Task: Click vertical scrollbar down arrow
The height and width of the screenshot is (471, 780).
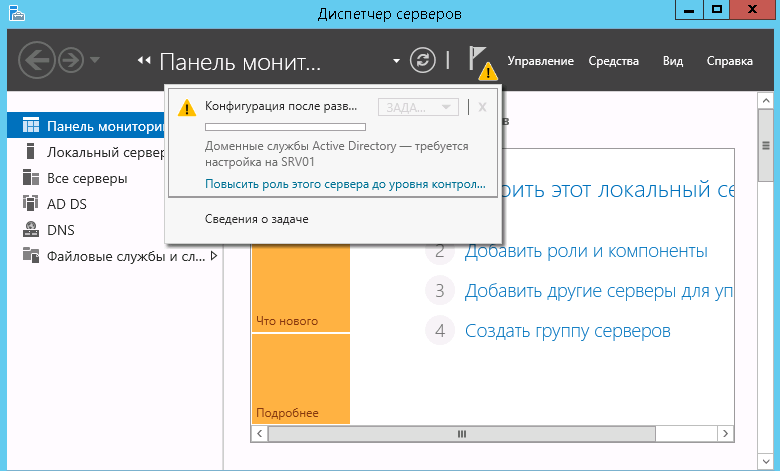Action: point(766,461)
